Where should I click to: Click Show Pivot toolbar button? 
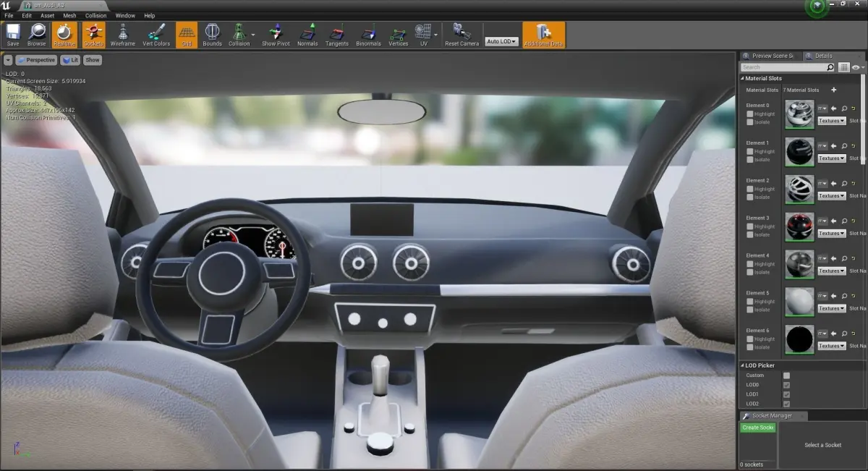pyautogui.click(x=276, y=35)
